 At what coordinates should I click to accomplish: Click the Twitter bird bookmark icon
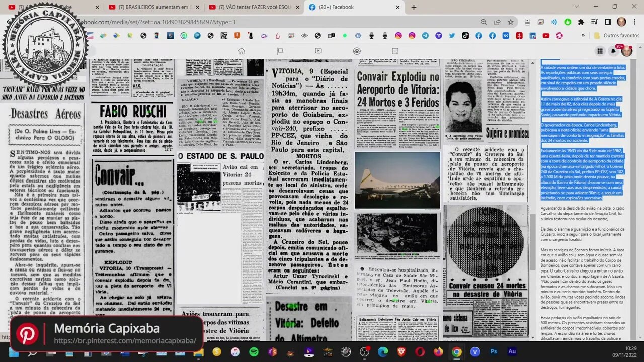(452, 36)
